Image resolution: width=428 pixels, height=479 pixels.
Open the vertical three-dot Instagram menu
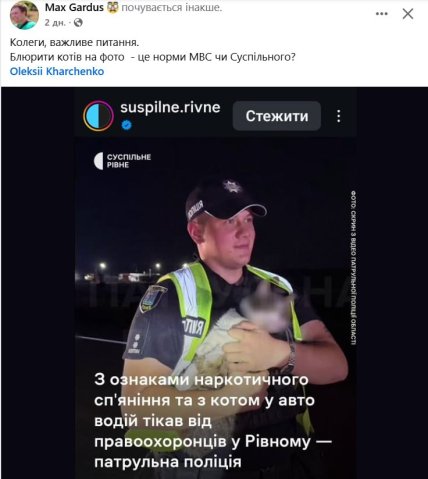click(339, 116)
